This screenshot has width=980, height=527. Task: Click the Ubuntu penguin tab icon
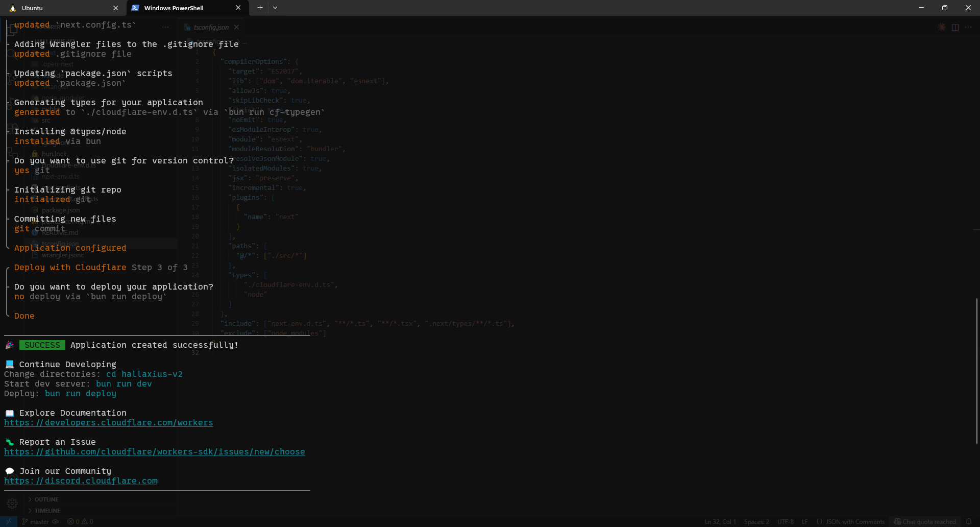point(13,8)
